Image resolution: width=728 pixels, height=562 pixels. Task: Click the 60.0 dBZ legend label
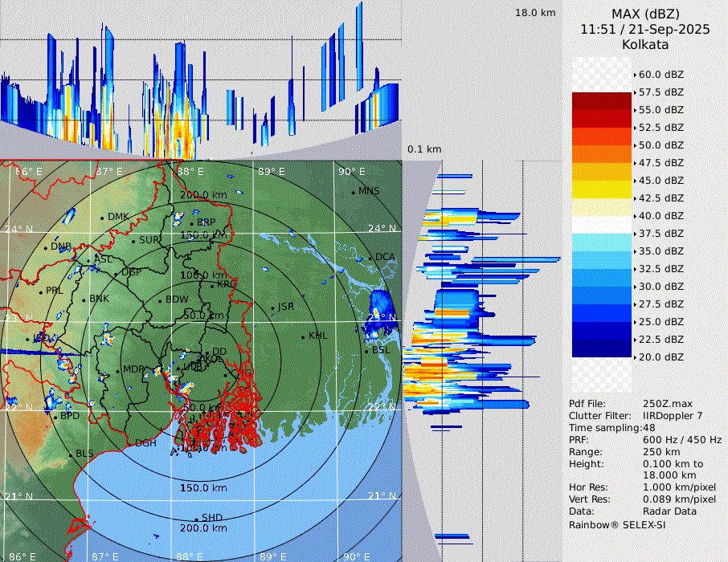tap(661, 74)
